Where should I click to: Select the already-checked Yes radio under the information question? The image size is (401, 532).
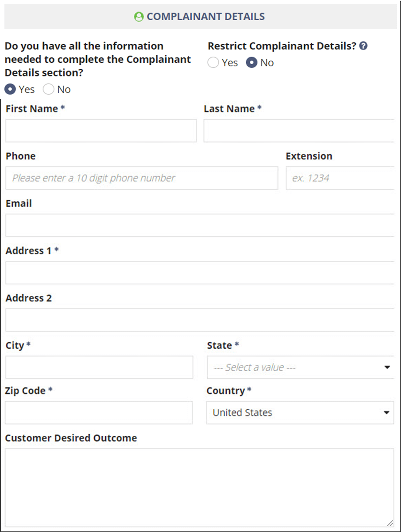click(10, 89)
